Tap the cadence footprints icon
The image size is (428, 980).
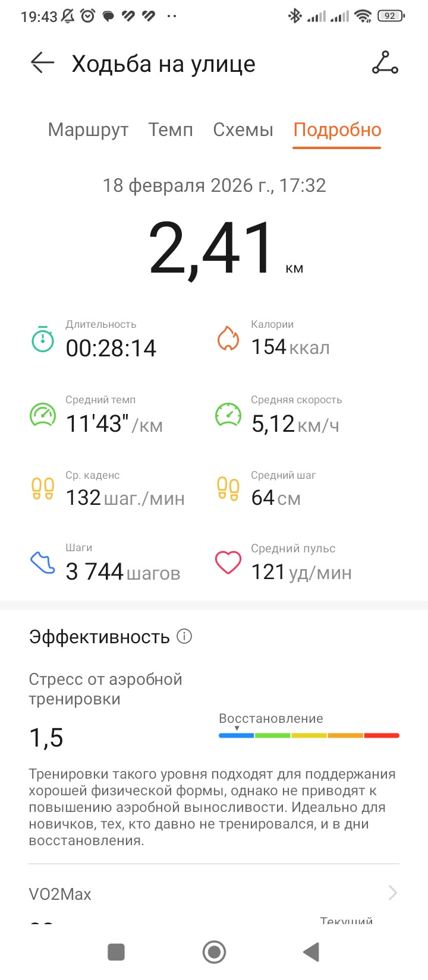(43, 488)
